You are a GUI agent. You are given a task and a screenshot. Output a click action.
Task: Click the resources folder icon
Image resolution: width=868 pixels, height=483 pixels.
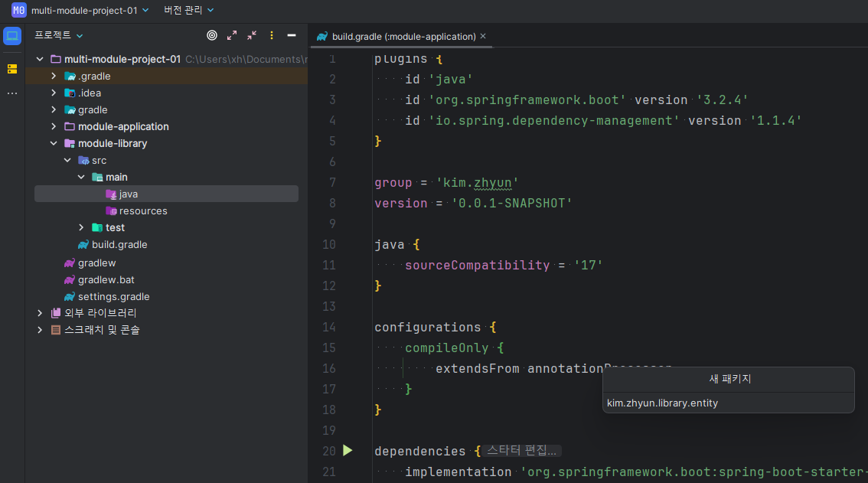pos(111,211)
